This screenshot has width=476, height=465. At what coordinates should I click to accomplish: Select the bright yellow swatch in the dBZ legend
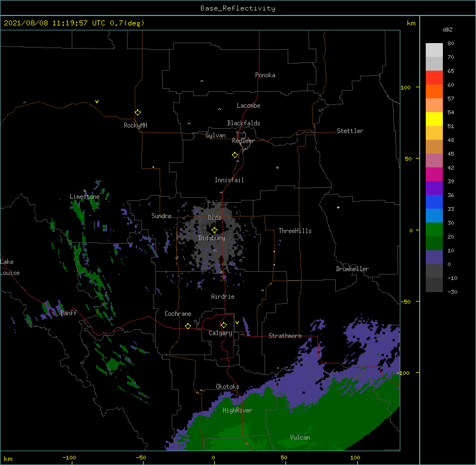tap(434, 119)
